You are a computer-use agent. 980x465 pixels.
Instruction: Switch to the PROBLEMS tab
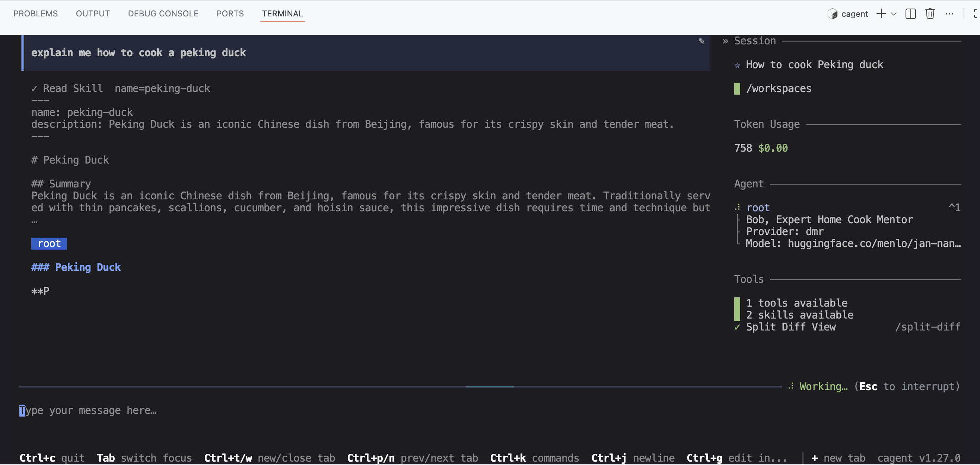(x=35, y=14)
